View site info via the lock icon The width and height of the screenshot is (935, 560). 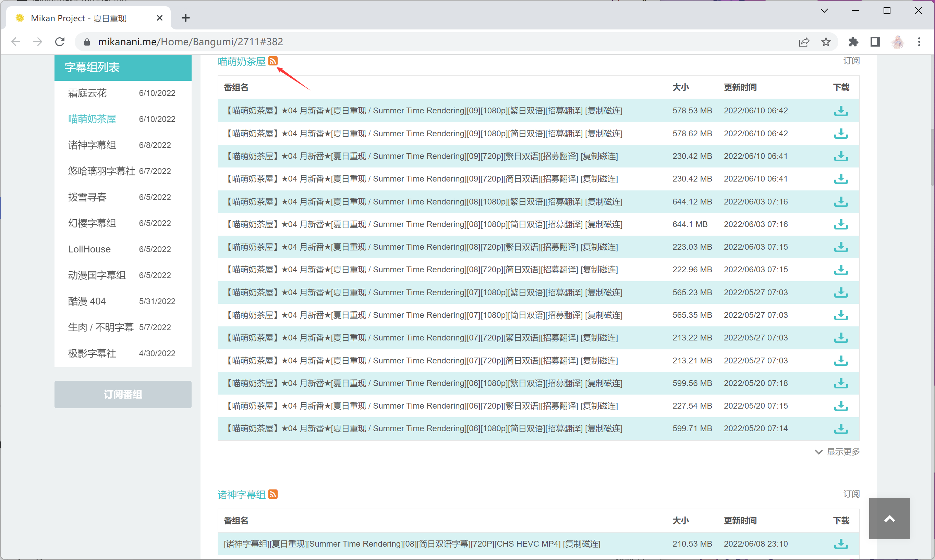(x=87, y=42)
